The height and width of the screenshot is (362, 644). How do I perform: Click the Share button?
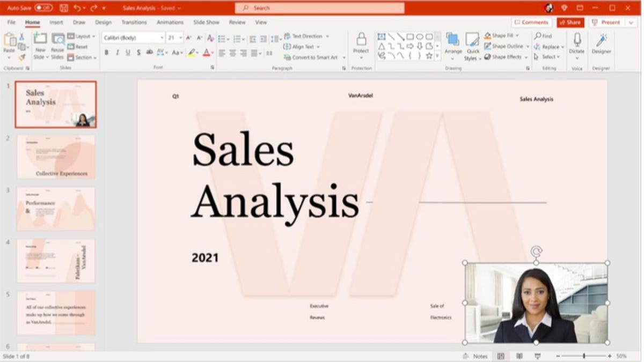[x=570, y=23]
